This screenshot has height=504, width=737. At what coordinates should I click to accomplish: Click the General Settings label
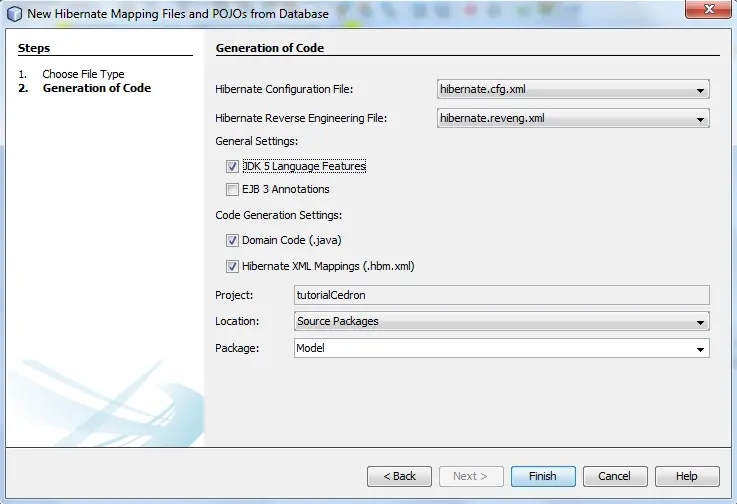point(256,142)
